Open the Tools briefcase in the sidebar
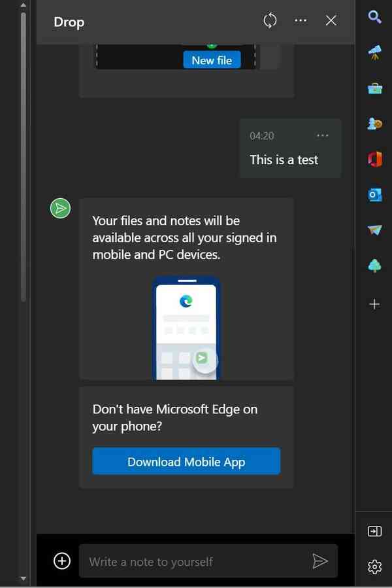This screenshot has height=588, width=392. 374,88
